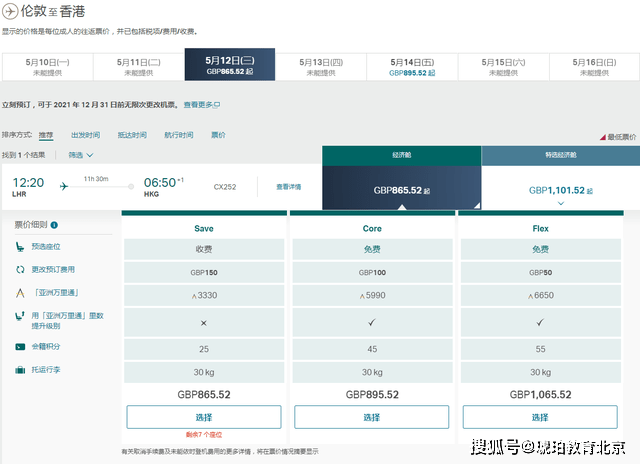The image size is (640, 464).
Task: Click the 3330 miles value under Save
Action: pos(204,295)
